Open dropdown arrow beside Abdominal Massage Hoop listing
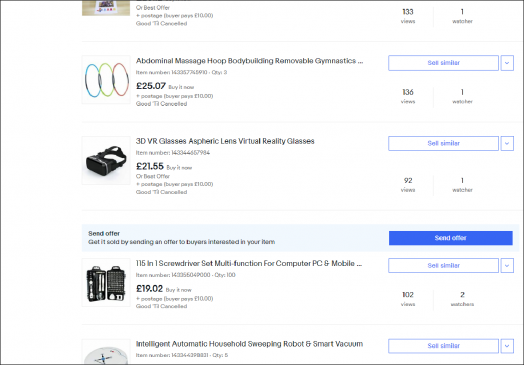Screen dimensions: 524x365 tap(507, 63)
